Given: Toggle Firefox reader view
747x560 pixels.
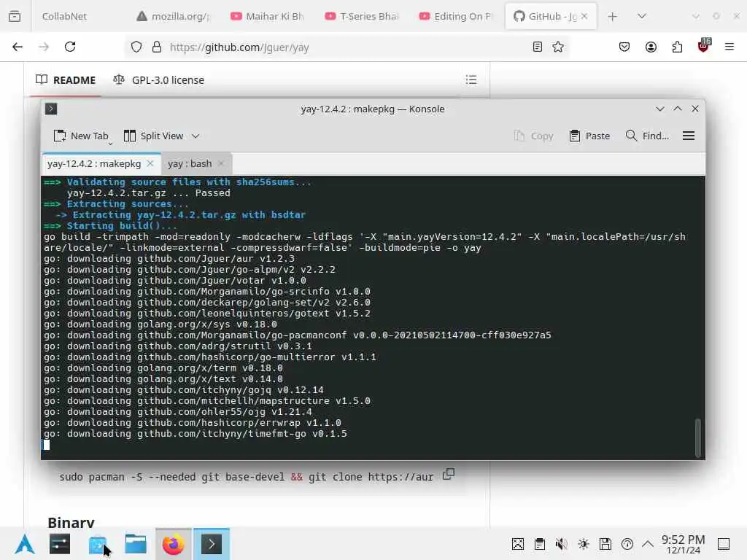Looking at the screenshot, I should point(538,47).
